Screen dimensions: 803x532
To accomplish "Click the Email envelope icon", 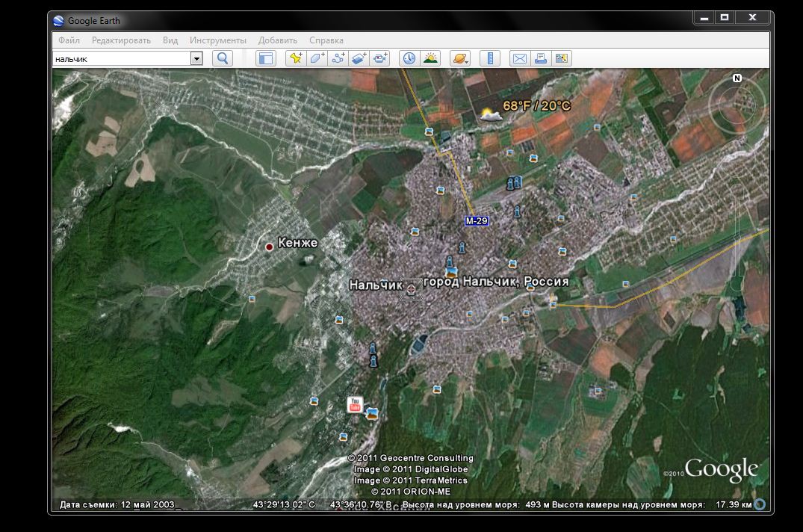I will pos(519,58).
